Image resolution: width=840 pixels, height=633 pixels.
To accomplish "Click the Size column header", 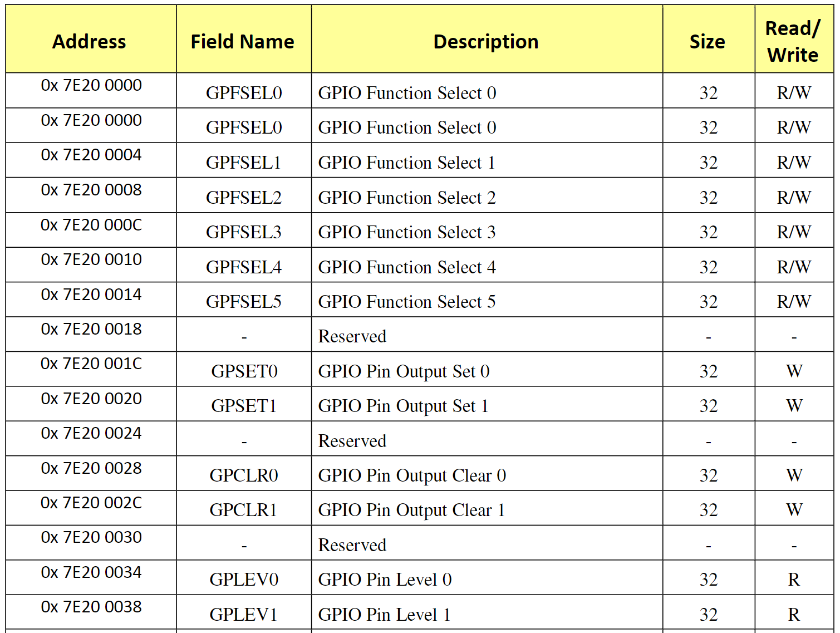I will pos(707,42).
